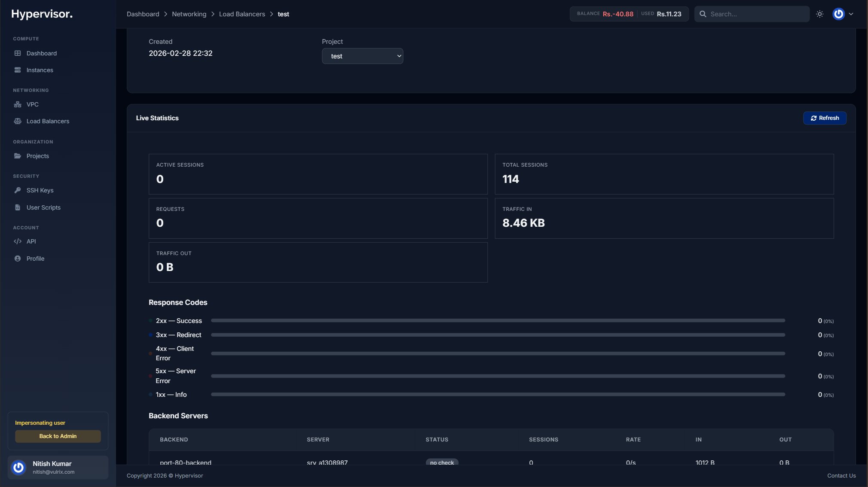This screenshot has height=487, width=868.
Task: Click the SSH Keys key icon
Action: point(18,190)
